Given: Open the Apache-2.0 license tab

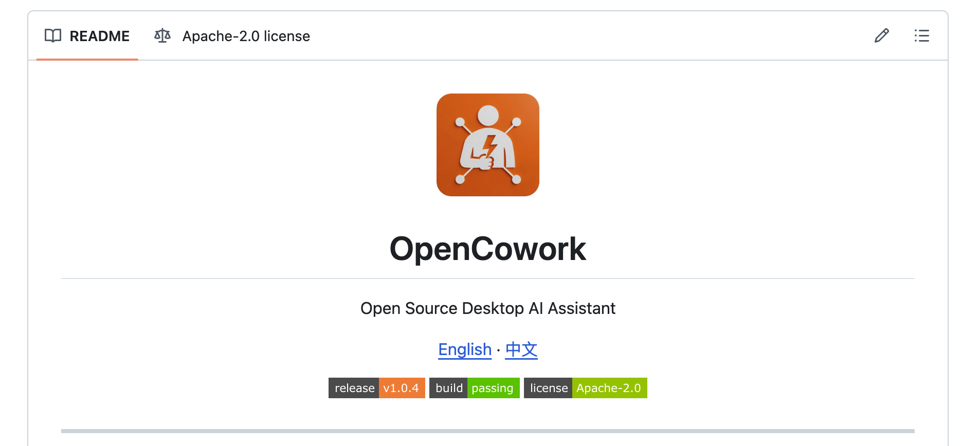Looking at the screenshot, I should pos(246,36).
